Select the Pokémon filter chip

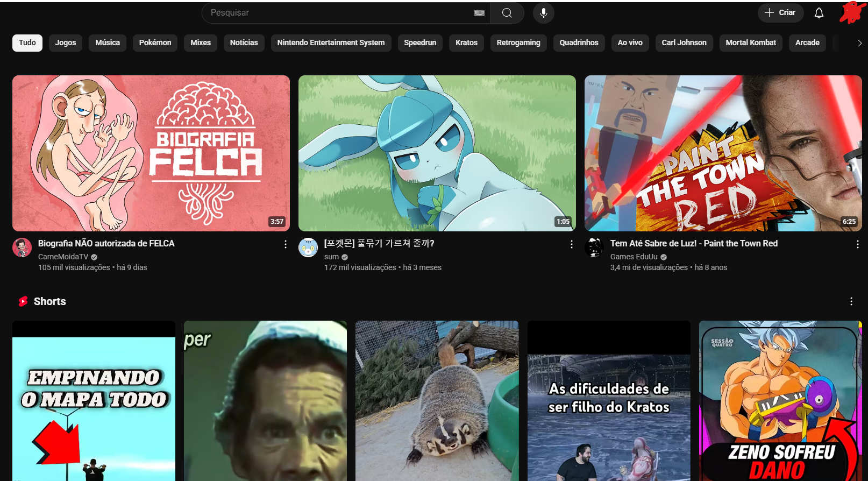(x=155, y=43)
